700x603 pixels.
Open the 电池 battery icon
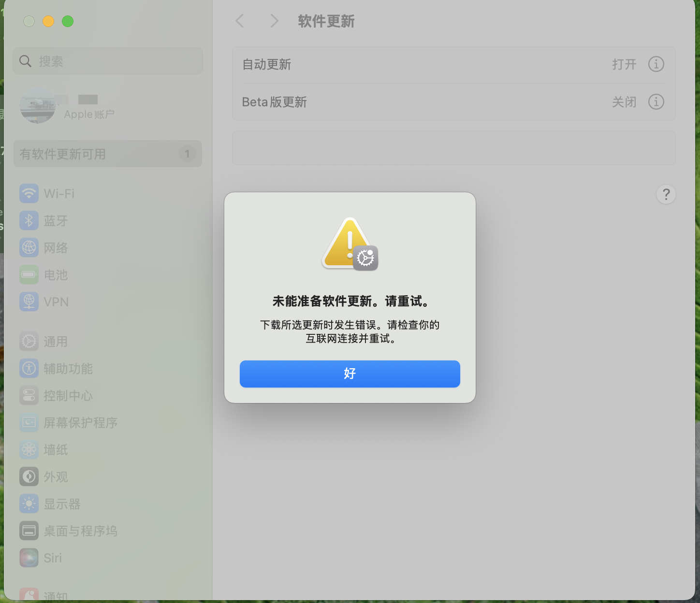tap(29, 274)
